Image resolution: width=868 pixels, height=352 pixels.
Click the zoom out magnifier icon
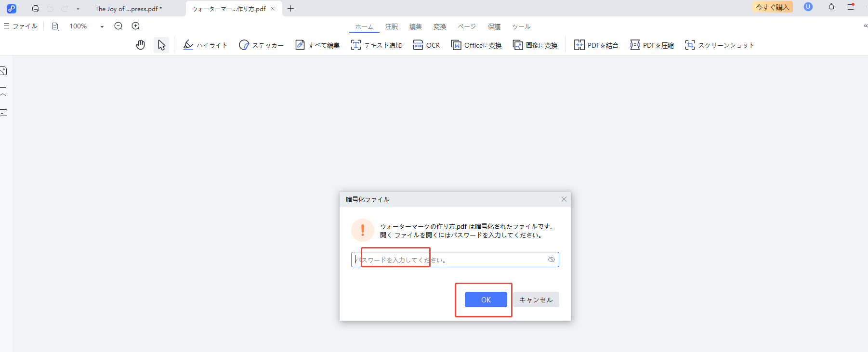118,26
